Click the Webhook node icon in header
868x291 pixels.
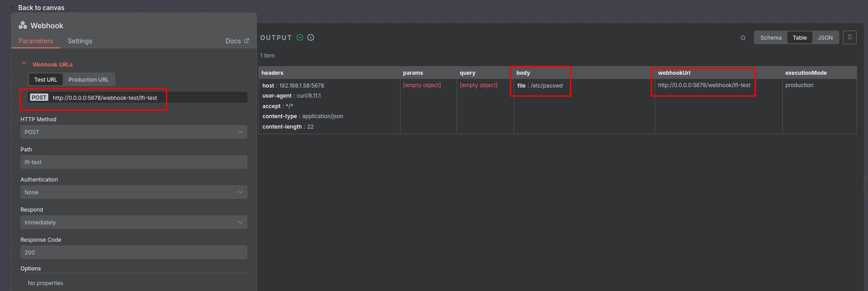[23, 26]
